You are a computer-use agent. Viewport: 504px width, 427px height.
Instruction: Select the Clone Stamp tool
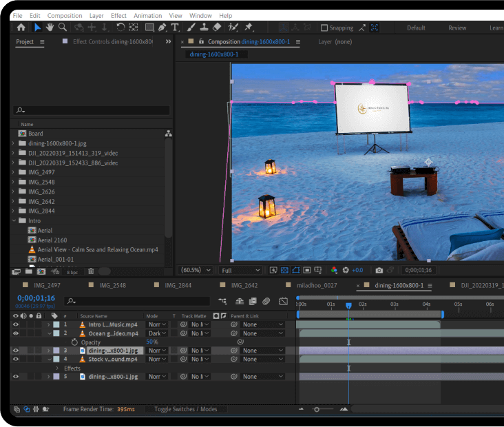point(204,28)
